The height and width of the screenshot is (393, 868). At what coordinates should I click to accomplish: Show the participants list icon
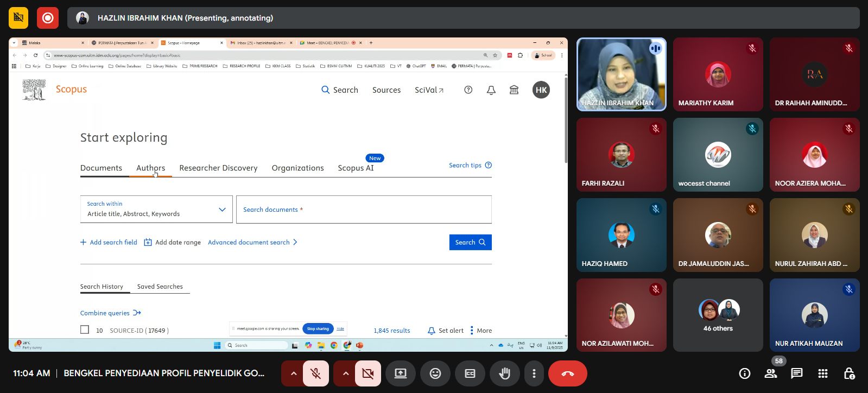tap(771, 373)
